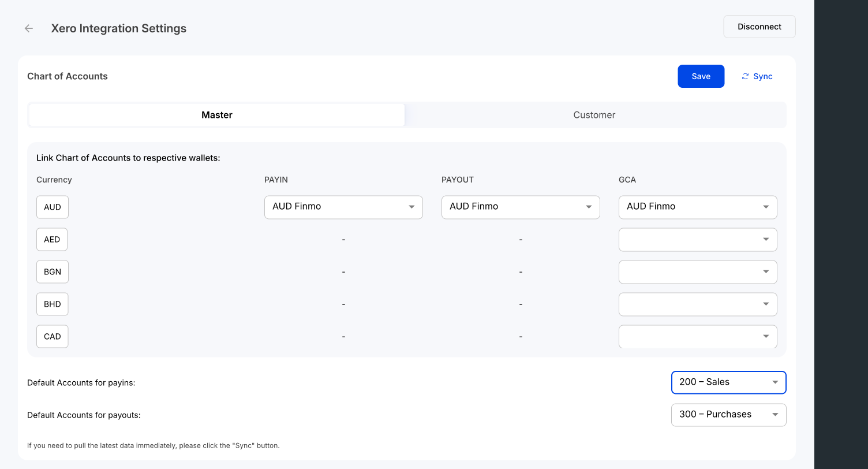Click the BHD currency tag
This screenshot has width=868, height=469.
coord(53,304)
